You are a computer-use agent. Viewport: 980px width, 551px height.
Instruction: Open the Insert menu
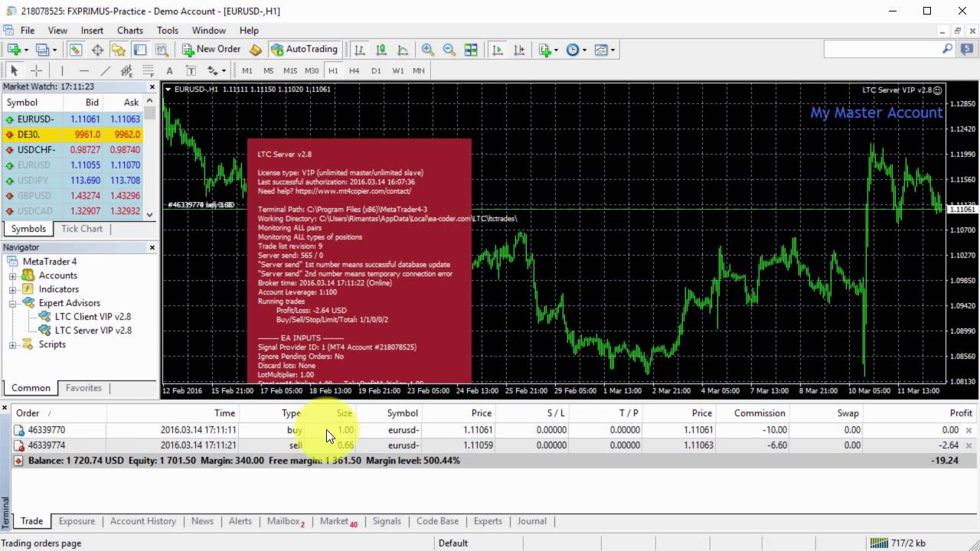click(x=92, y=31)
